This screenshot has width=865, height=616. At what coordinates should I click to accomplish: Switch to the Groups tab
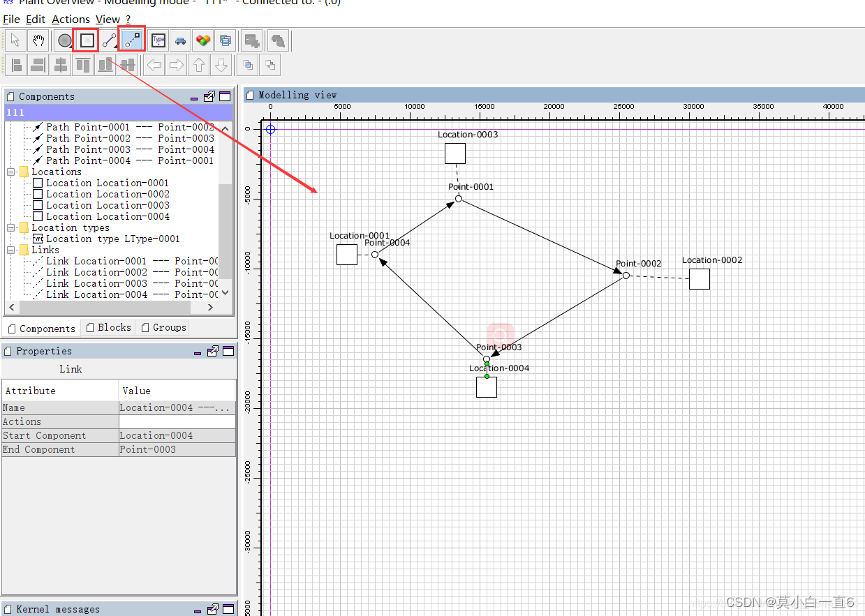pos(163,327)
